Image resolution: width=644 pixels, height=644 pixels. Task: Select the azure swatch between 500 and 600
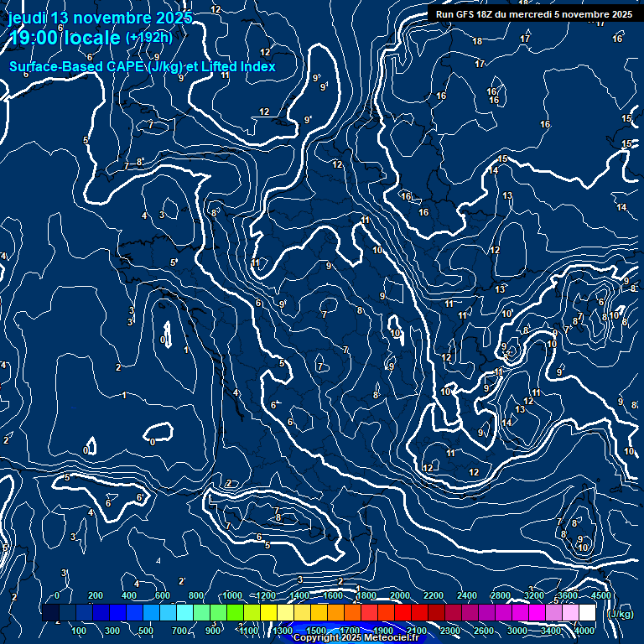click(x=151, y=612)
